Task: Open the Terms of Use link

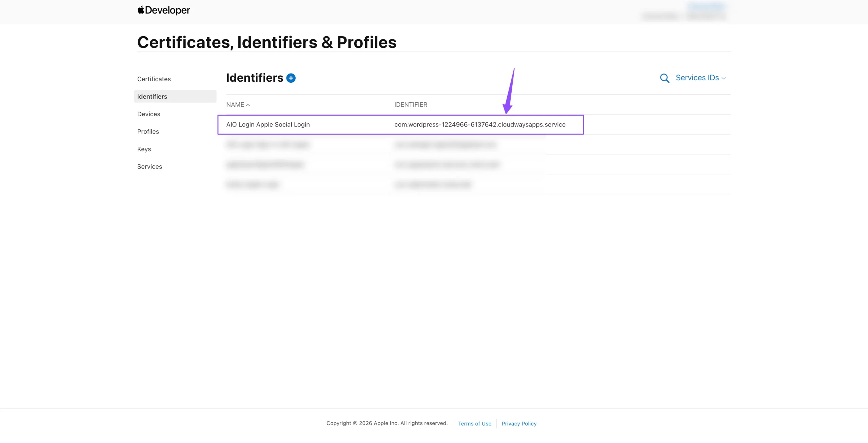Action: tap(474, 424)
